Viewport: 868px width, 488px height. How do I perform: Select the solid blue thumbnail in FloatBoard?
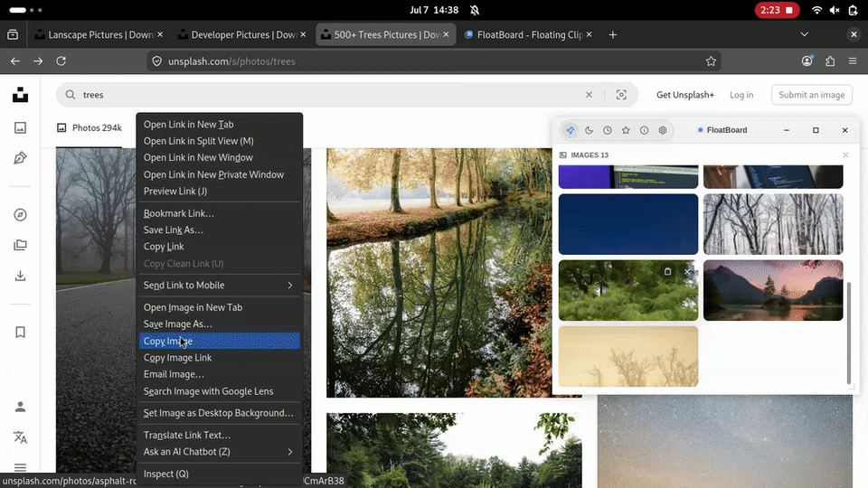pyautogui.click(x=628, y=224)
